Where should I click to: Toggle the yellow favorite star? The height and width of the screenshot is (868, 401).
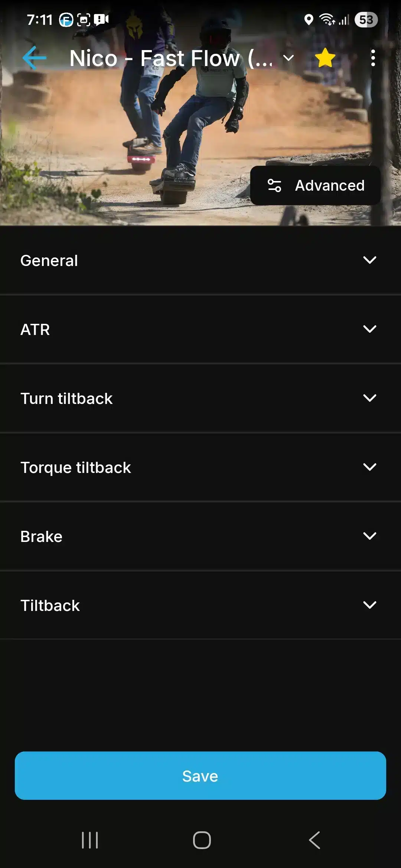point(325,58)
